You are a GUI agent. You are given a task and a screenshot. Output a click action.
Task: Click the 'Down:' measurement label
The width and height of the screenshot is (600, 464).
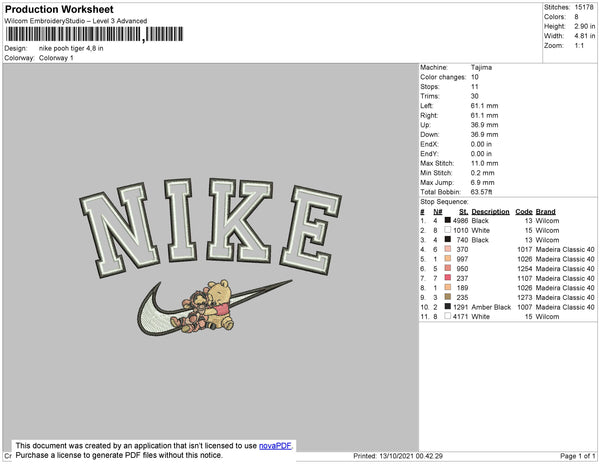click(x=430, y=134)
